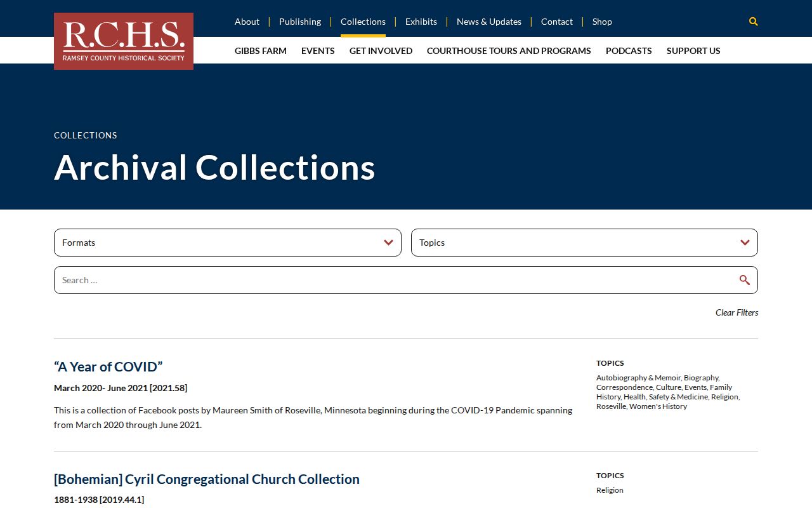The width and height of the screenshot is (812, 508).
Task: Click the yellow search icon in header
Action: point(753,22)
